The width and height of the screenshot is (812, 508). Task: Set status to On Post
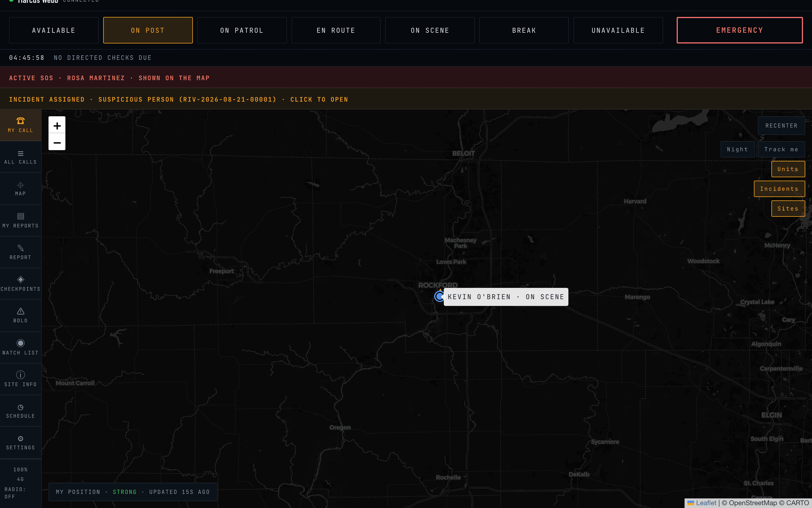pos(148,30)
